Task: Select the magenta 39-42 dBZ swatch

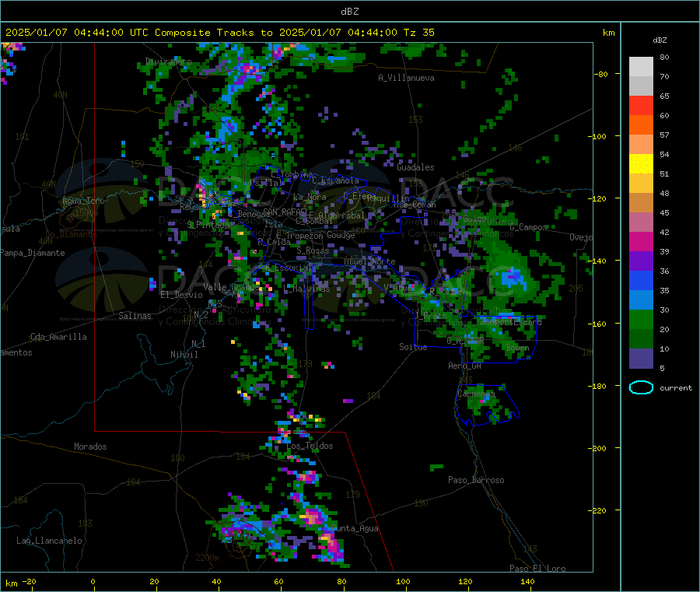Action: point(641,241)
